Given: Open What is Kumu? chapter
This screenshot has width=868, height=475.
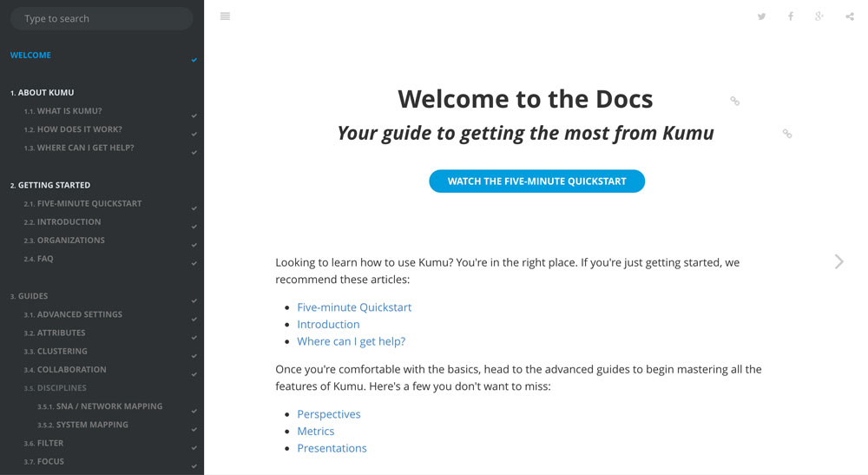Looking at the screenshot, I should pyautogui.click(x=62, y=111).
